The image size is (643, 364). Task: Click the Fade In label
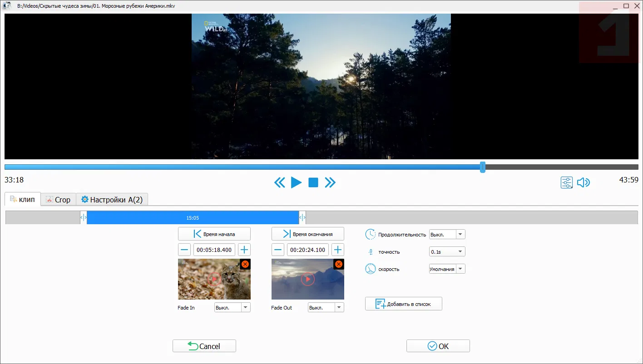coord(186,308)
